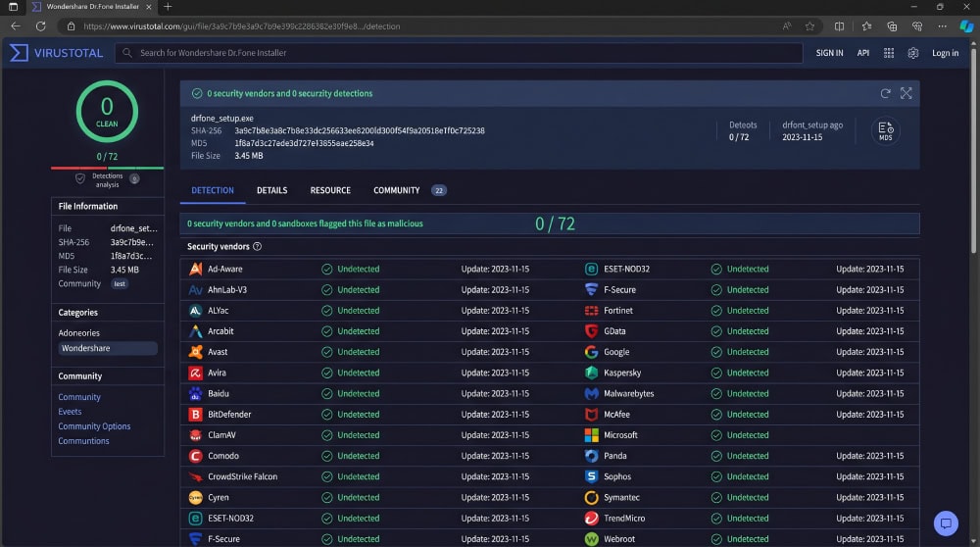Image resolution: width=980 pixels, height=547 pixels.
Task: Click the BitDefender vendor icon
Action: click(x=196, y=415)
